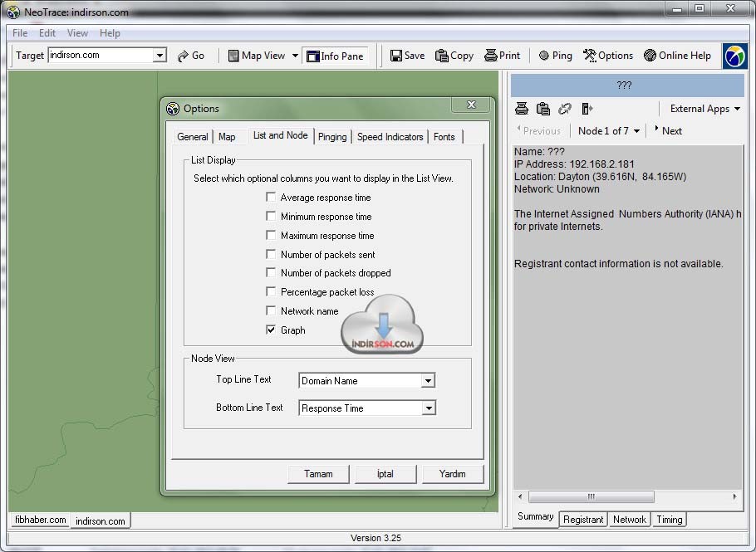Open the Timing tab
756x552 pixels.
[x=670, y=520]
